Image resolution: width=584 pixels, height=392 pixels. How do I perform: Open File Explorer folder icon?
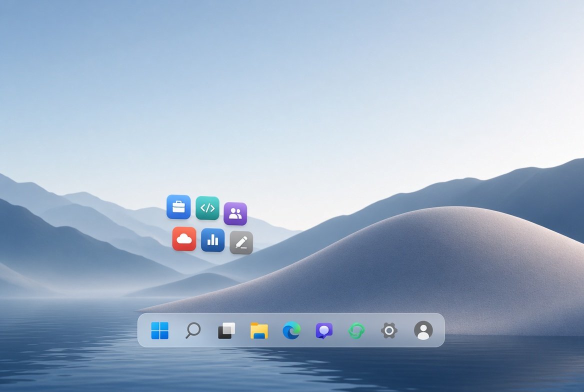pyautogui.click(x=259, y=330)
